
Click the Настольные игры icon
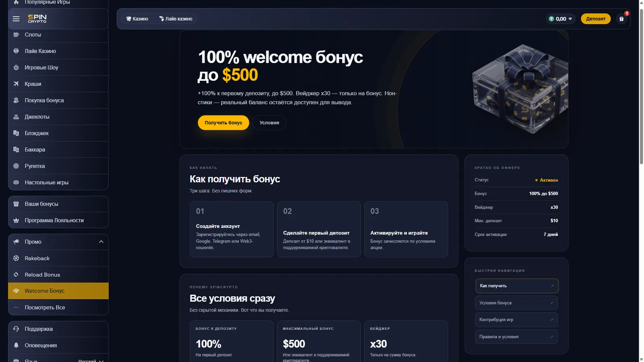16,183
